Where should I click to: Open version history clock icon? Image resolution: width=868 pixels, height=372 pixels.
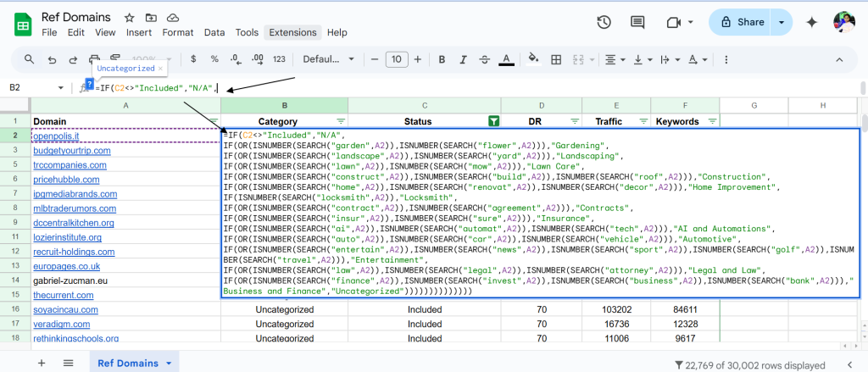pyautogui.click(x=604, y=22)
